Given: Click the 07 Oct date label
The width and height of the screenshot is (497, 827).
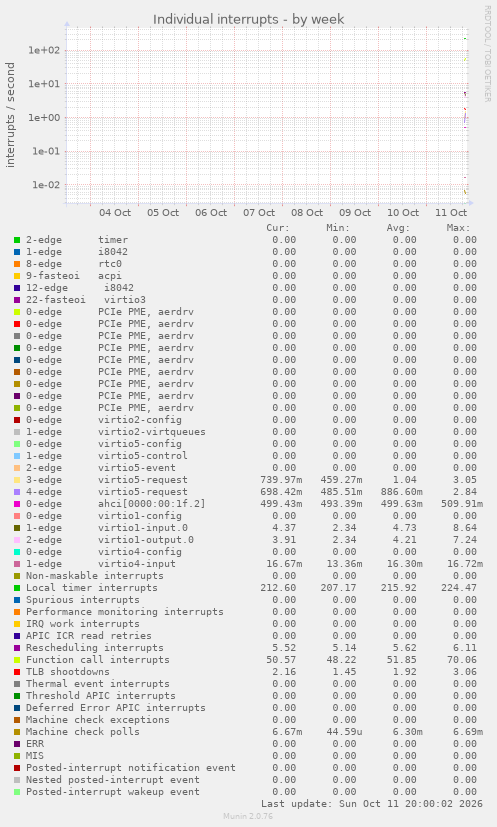Looking at the screenshot, I should pos(259,213).
